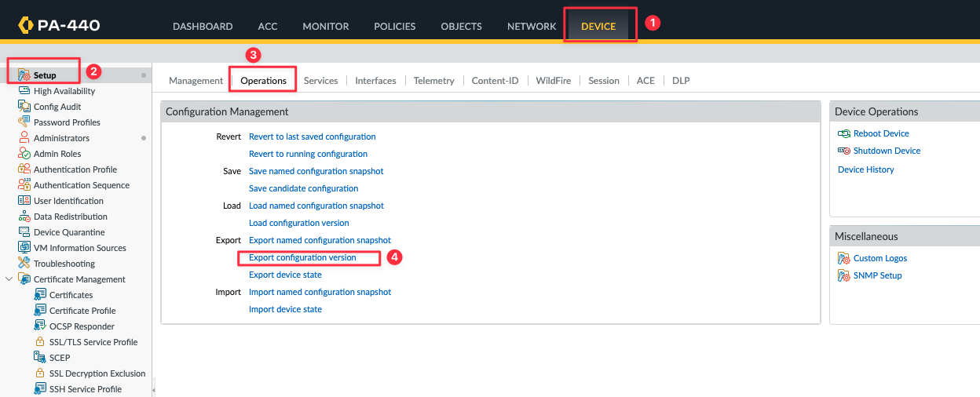Click Revert to last saved configuration
Screen dimensions: 980x397
point(313,137)
